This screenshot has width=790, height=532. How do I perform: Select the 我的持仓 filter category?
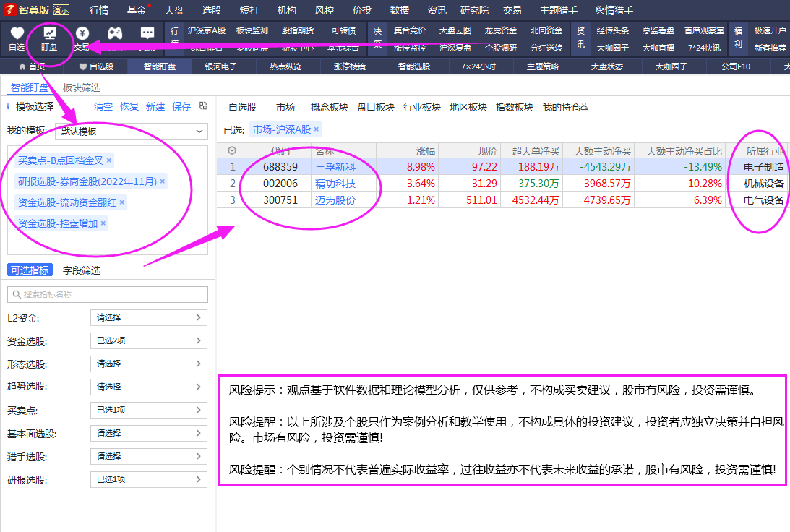pos(564,107)
